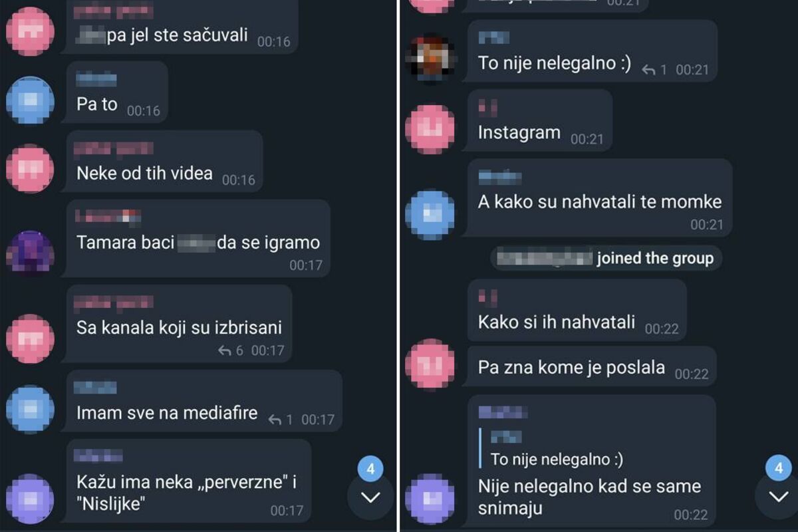798x532 pixels.
Task: Open photo avatar beside 'To nije nelegalno :)'
Action: (430, 58)
